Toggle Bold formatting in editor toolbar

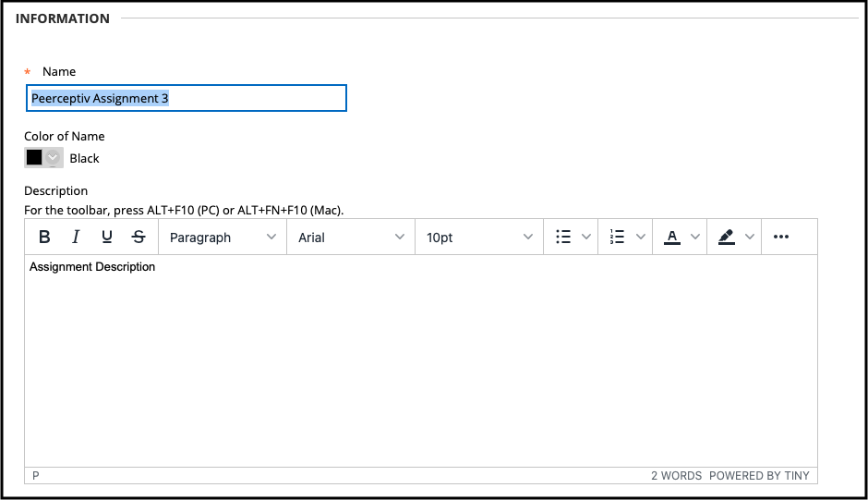44,238
